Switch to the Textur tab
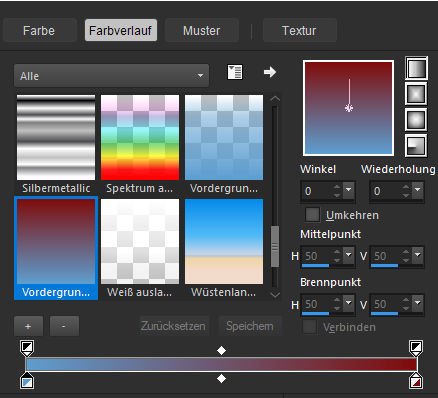Image resolution: width=438 pixels, height=398 pixels. [299, 30]
